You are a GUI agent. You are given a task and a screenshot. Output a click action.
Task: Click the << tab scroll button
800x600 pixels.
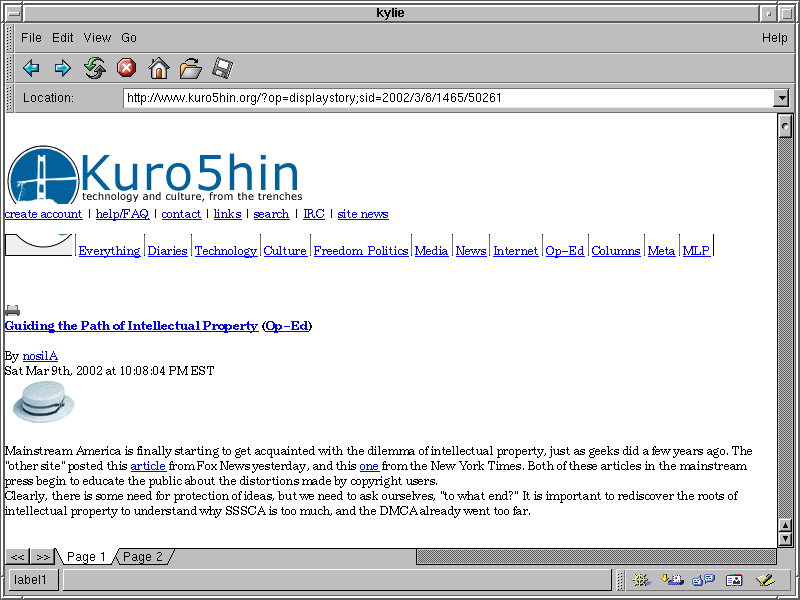pos(17,557)
